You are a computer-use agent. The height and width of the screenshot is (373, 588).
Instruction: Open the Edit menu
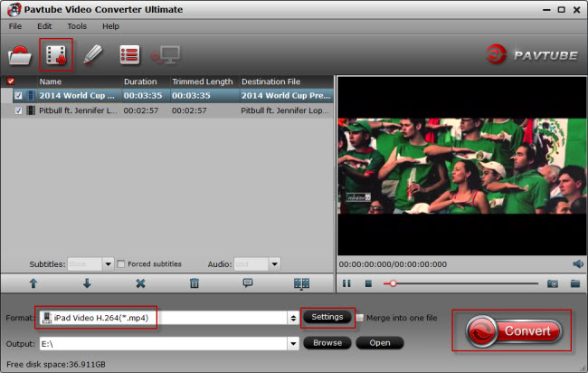pyautogui.click(x=44, y=26)
